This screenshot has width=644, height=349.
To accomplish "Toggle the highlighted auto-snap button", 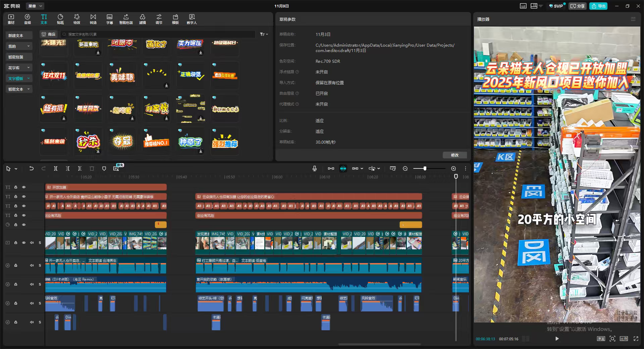I will coord(343,168).
